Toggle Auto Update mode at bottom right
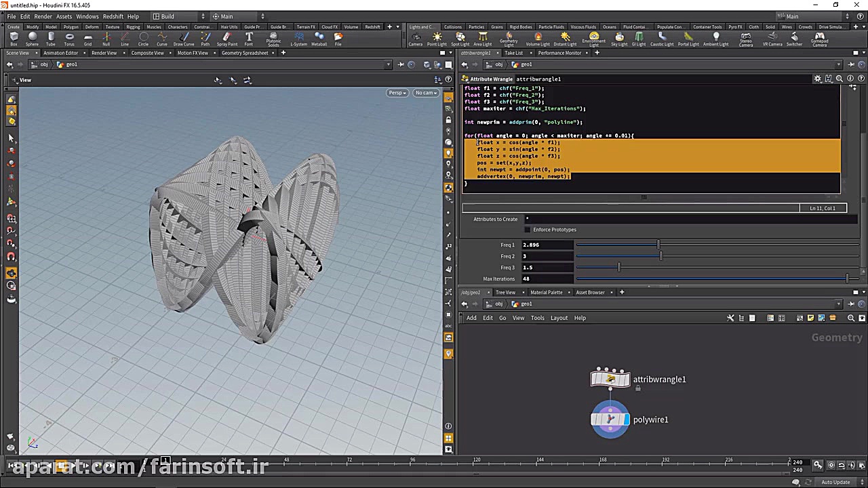868x488 pixels. pos(835,482)
